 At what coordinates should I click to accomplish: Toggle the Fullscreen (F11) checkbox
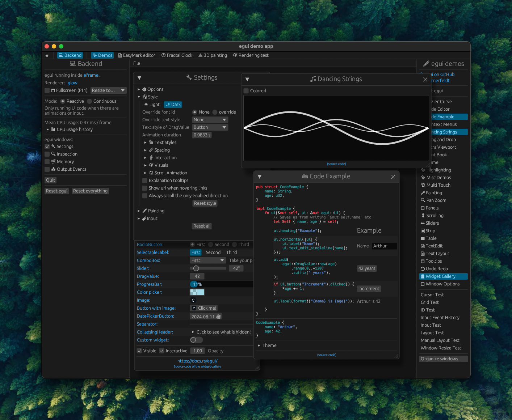[47, 90]
